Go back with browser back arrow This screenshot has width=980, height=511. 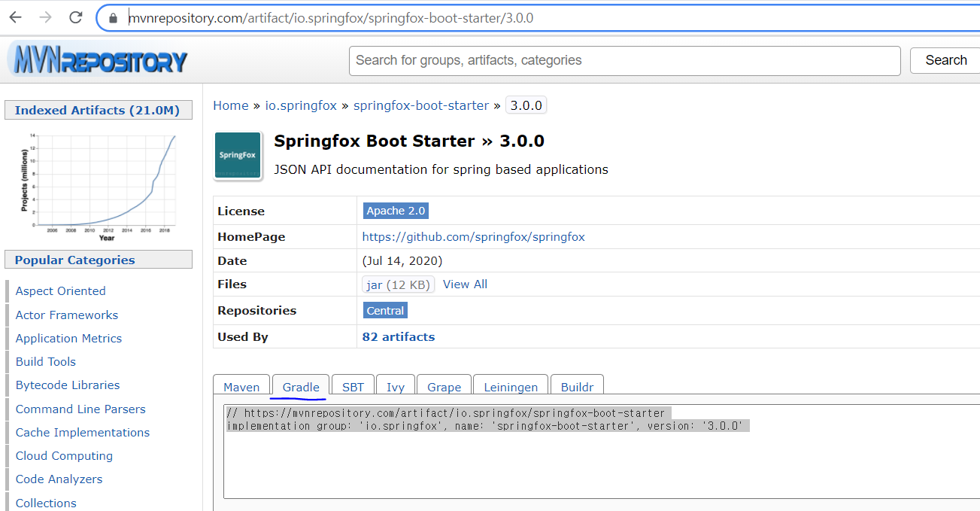pyautogui.click(x=15, y=17)
